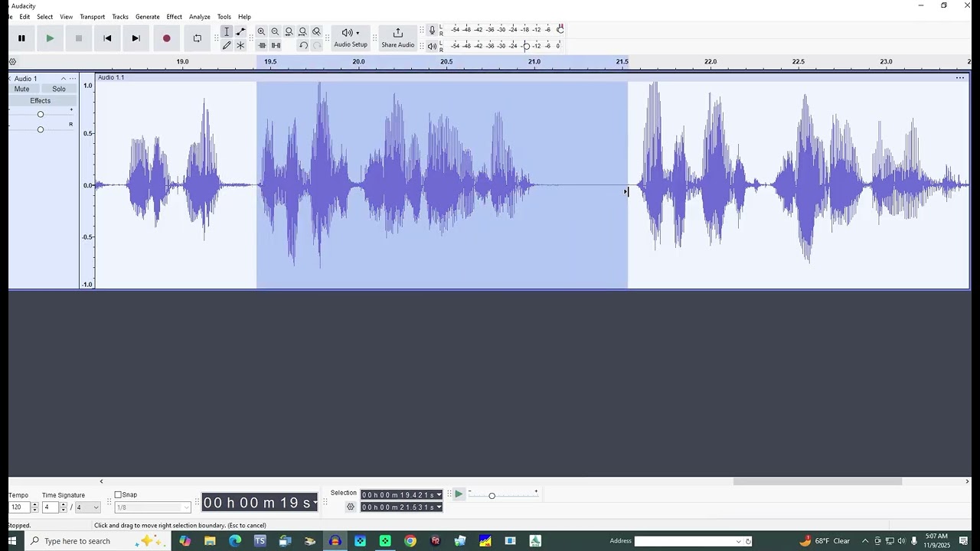Image resolution: width=980 pixels, height=551 pixels.
Task: Undo the last action
Action: coord(303,45)
